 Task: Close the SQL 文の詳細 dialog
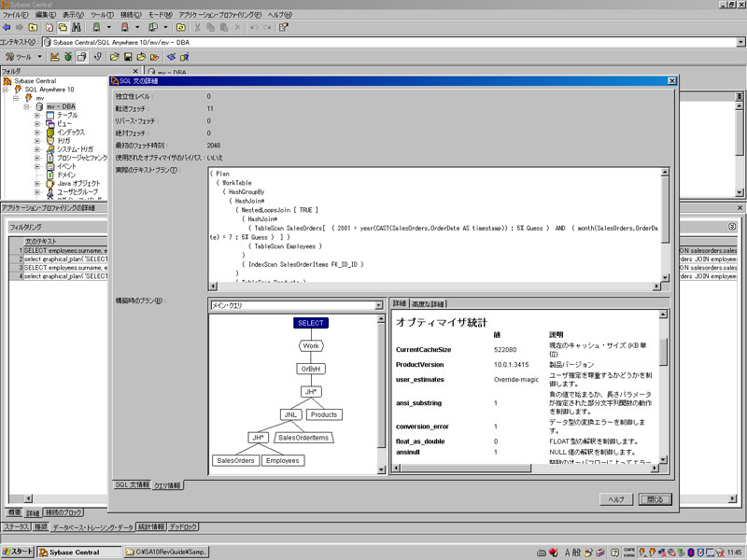pyautogui.click(x=671, y=81)
